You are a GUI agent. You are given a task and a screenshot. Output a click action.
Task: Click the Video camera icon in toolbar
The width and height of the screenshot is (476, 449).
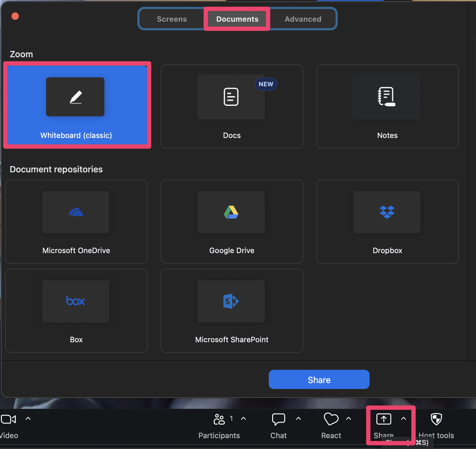[x=8, y=419]
